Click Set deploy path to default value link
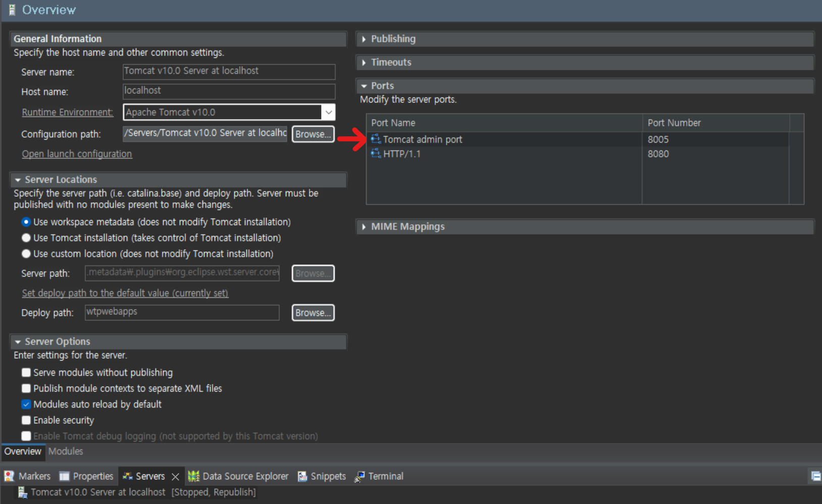 pos(125,293)
